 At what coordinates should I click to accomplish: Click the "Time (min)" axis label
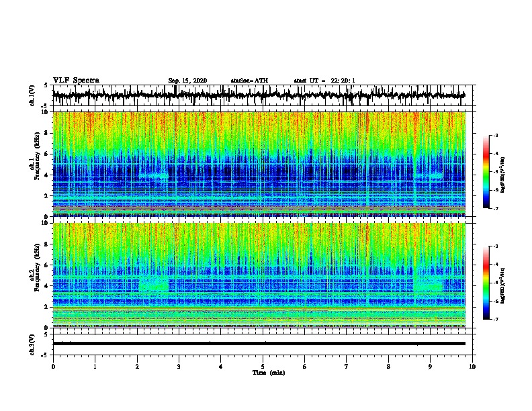[269, 373]
